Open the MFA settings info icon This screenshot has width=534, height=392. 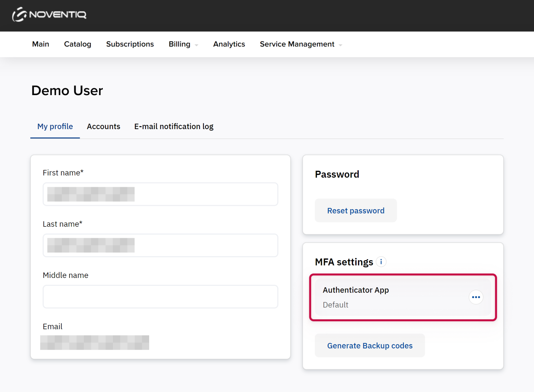tap(381, 262)
